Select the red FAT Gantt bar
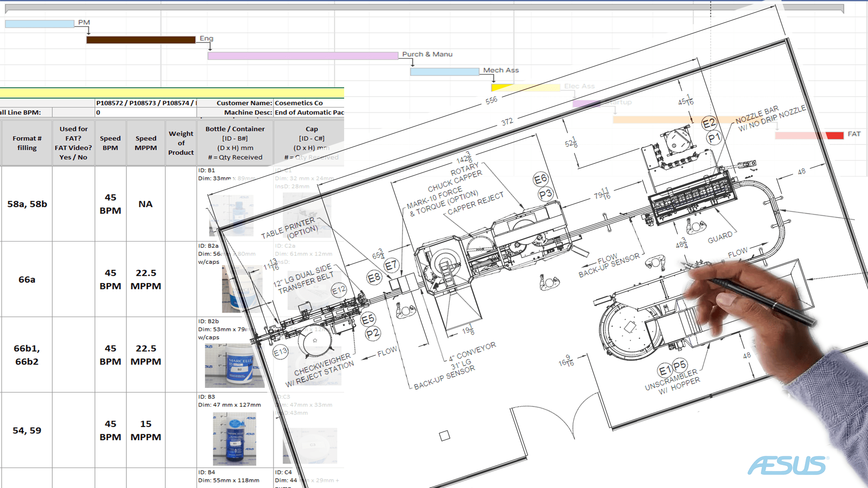The height and width of the screenshot is (488, 868). 835,136
